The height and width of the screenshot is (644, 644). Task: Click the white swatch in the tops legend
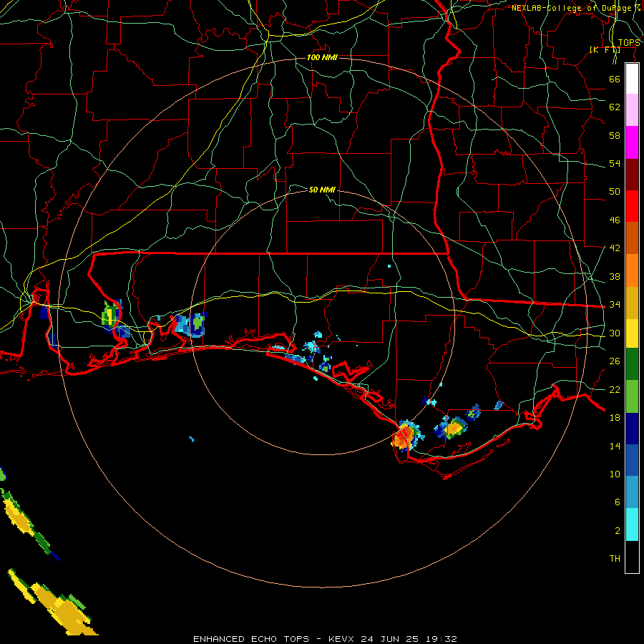(632, 79)
